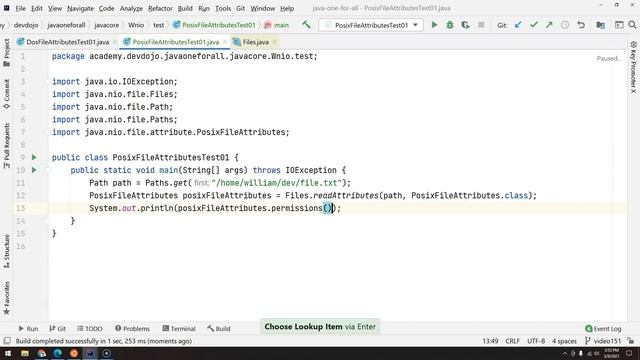Open the Favorites sidebar panel

click(x=7, y=298)
